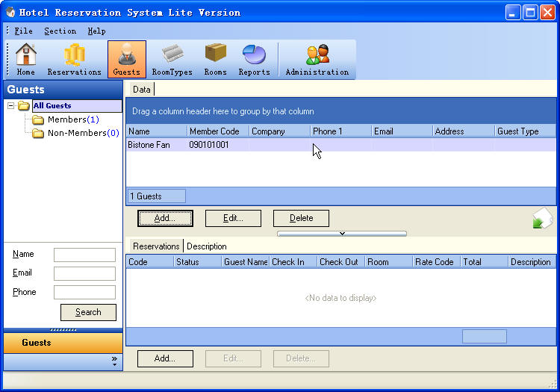Select the Members folder in tree
The image size is (560, 392).
66,119
